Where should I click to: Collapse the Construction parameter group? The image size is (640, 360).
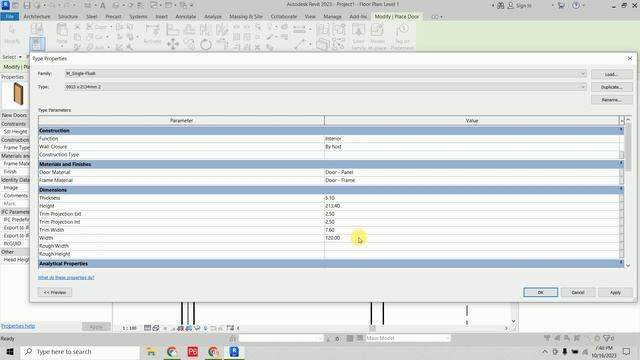621,130
